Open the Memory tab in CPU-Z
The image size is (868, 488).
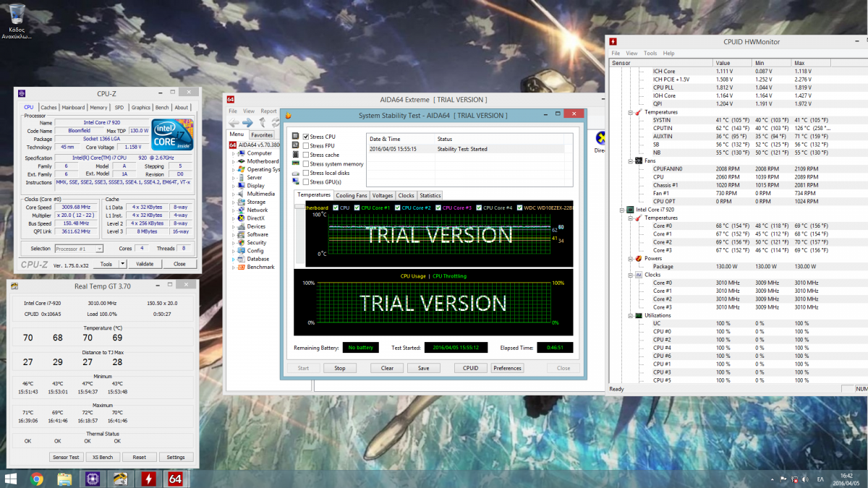tap(99, 108)
